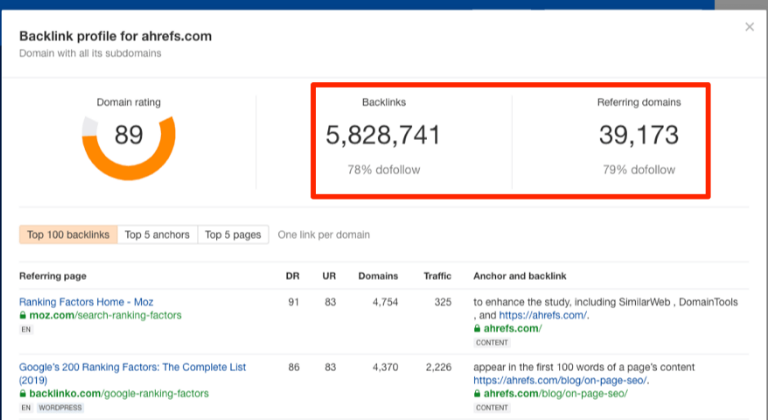Screen dimensions: 768x420
Task: Visit the moz.com/search-ranking-factors URL
Action: click(94, 315)
